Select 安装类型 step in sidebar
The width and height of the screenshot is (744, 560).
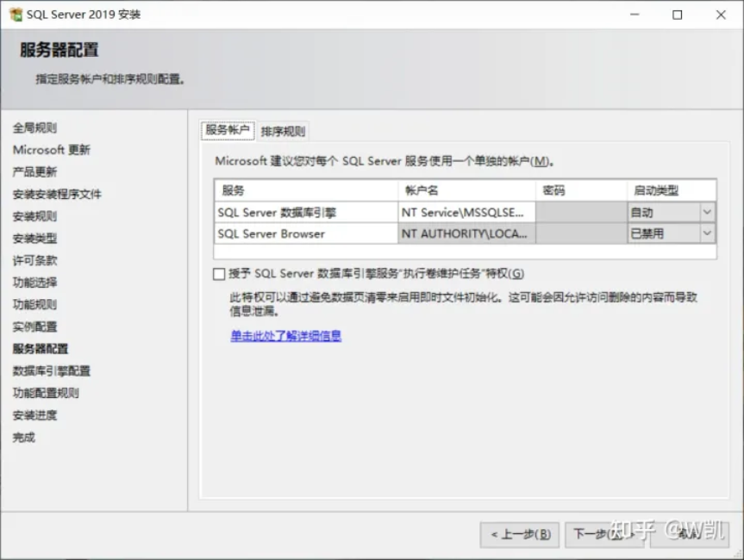click(34, 238)
